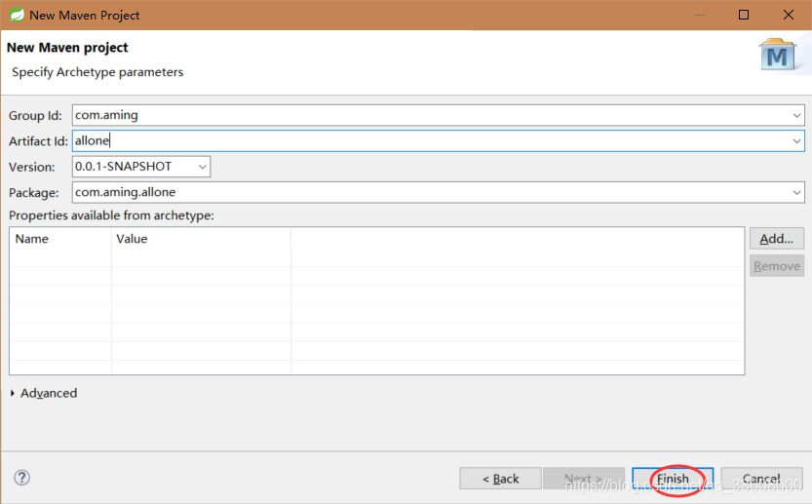Click the Package field with com.aming.allone
Image resolution: width=812 pixels, height=504 pixels.
pyautogui.click(x=438, y=192)
